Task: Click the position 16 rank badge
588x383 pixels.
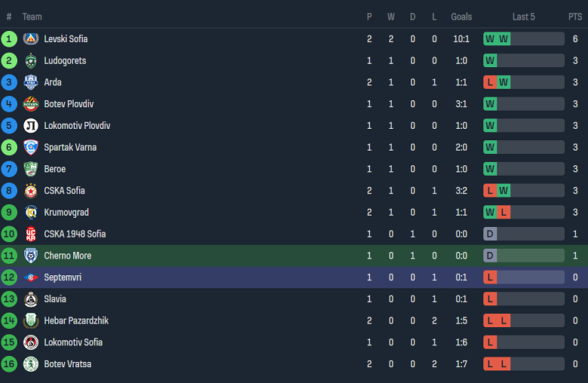Action: coord(9,364)
